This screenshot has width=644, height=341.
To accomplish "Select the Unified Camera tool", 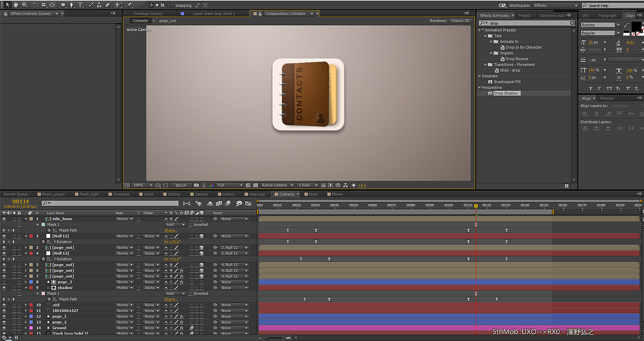I will (43, 5).
